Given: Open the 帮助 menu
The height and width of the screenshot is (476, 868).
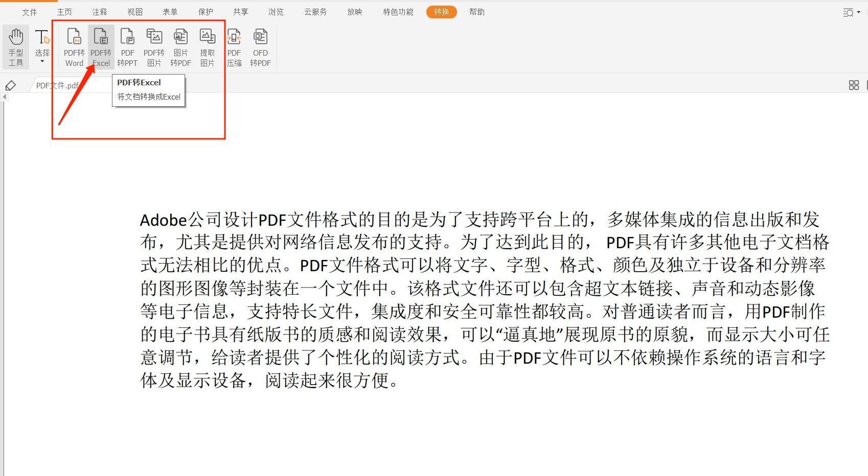Looking at the screenshot, I should point(477,12).
